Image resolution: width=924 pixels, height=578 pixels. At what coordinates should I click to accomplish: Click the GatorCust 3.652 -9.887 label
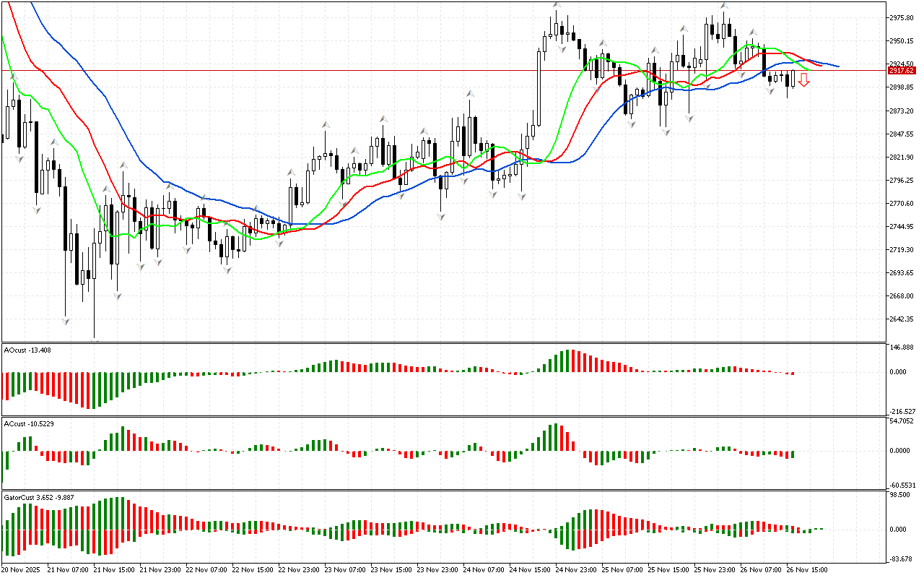point(39,497)
